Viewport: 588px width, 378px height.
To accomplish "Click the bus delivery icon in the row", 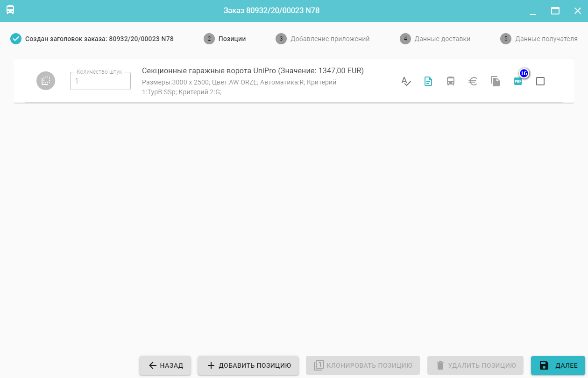I will (x=450, y=81).
